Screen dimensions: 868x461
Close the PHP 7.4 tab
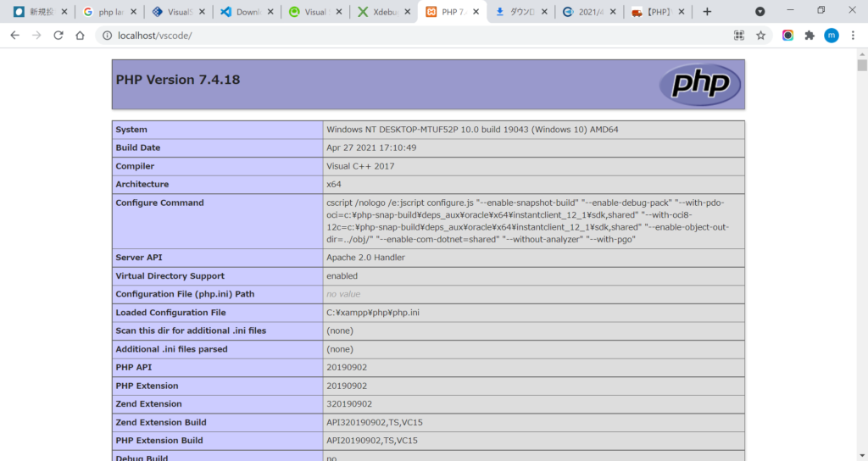(x=476, y=12)
